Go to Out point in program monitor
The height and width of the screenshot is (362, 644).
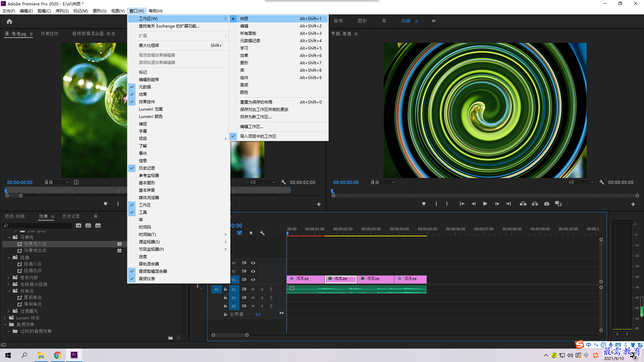[x=508, y=204]
